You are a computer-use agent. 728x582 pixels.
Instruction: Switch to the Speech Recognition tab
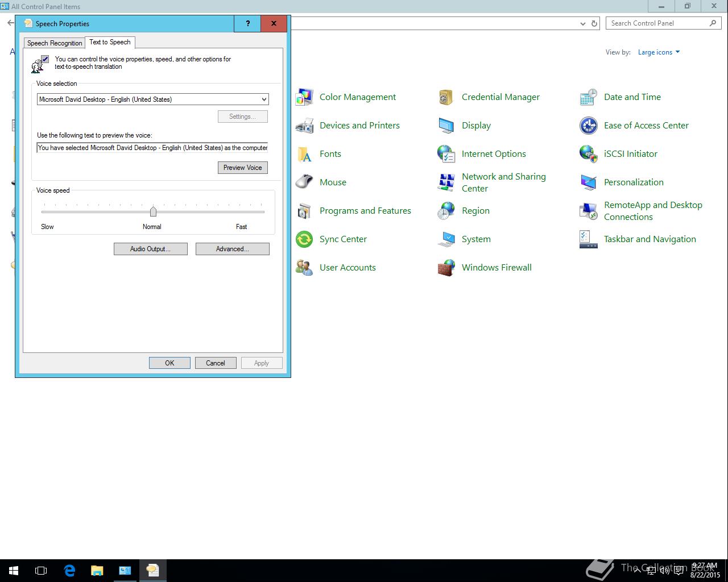tap(55, 43)
